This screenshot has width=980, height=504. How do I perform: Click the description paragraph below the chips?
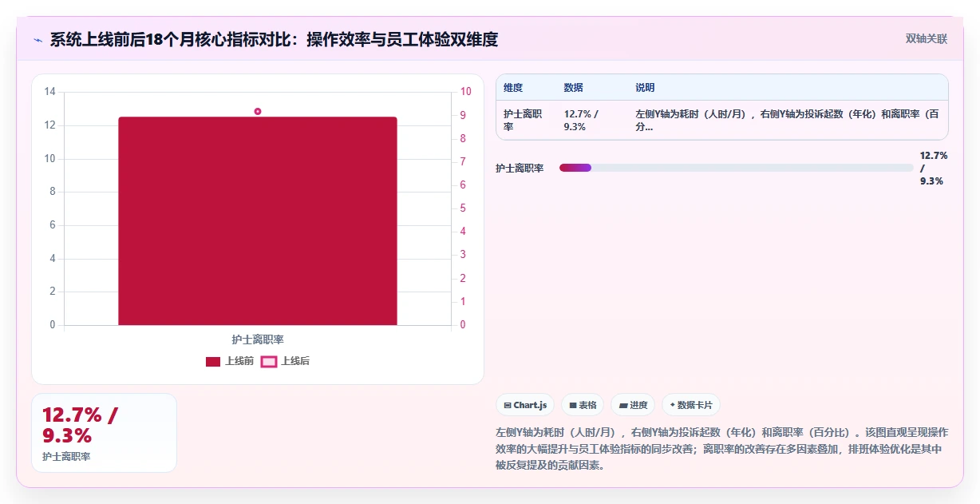point(722,448)
